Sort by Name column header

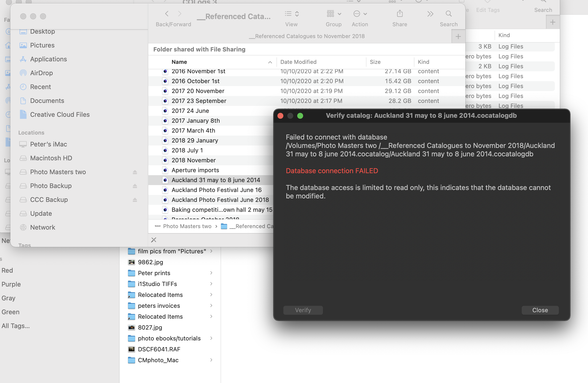click(179, 62)
